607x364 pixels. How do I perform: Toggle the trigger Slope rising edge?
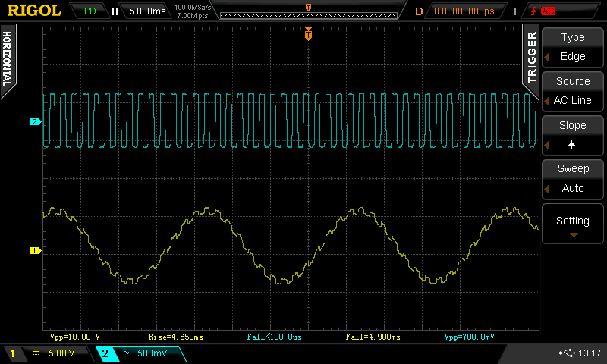(573, 136)
